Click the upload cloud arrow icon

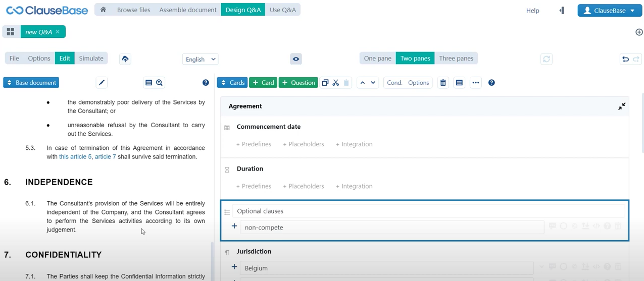tap(125, 59)
